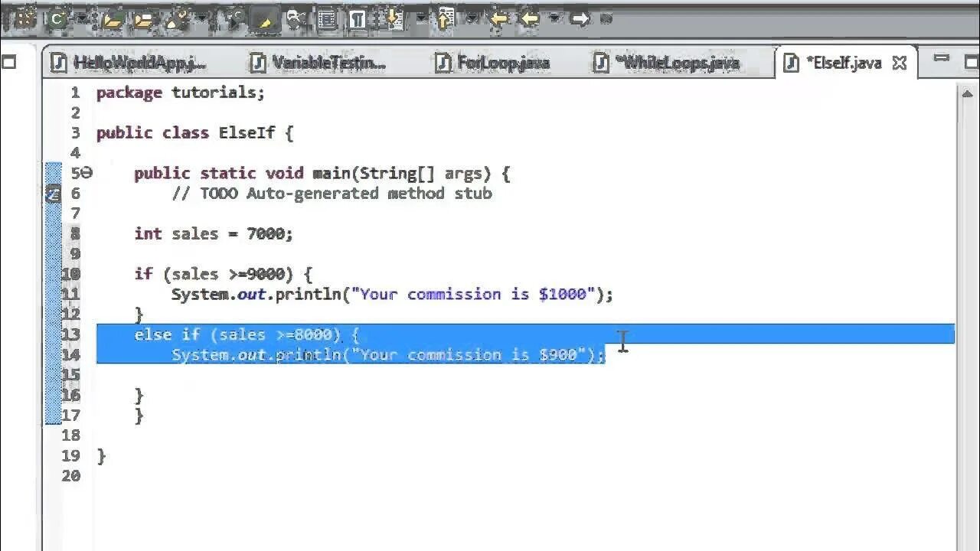The width and height of the screenshot is (980, 551).
Task: Click the println 'Your commission is $1000' line
Action: [392, 294]
